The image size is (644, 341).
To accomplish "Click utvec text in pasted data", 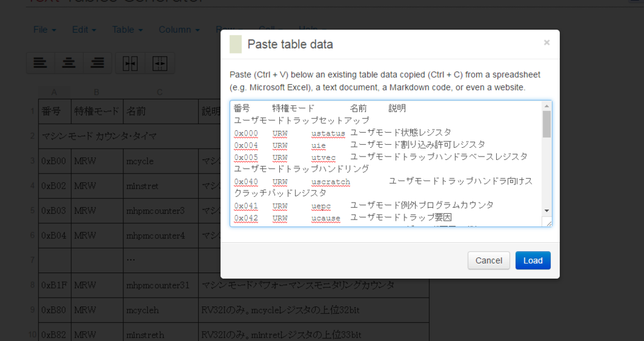I will (x=323, y=158).
